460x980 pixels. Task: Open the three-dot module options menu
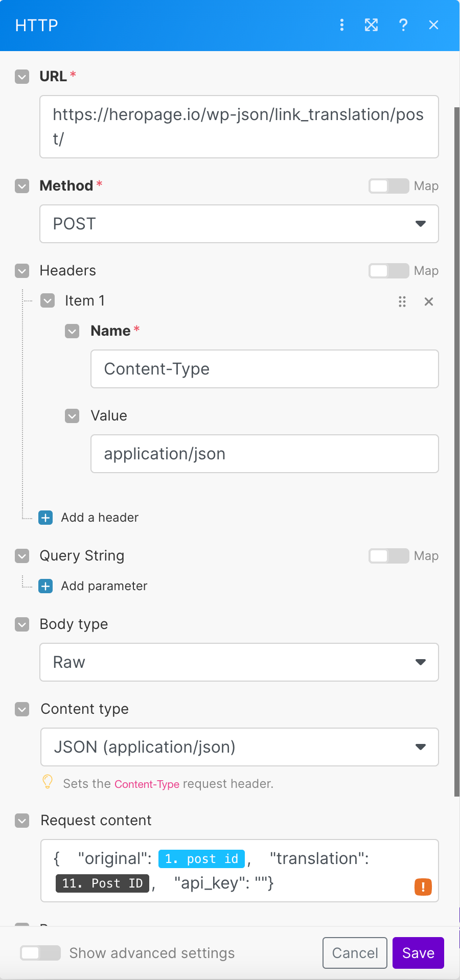342,25
